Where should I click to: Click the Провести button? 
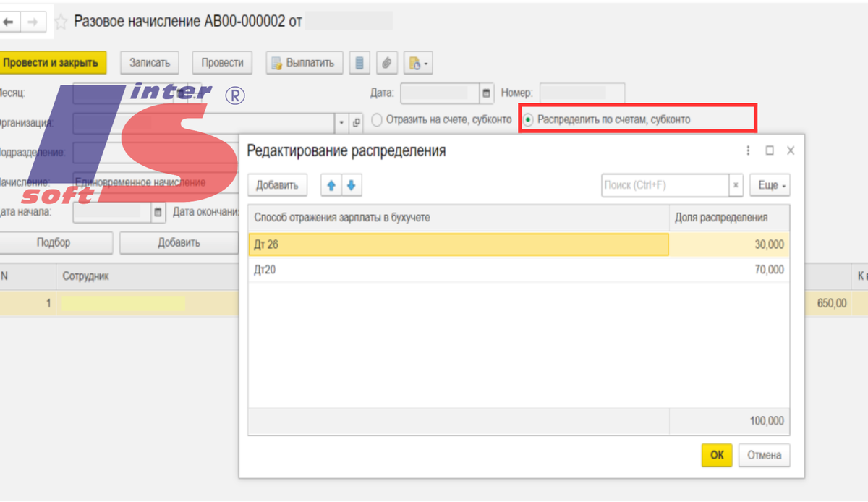click(x=222, y=63)
